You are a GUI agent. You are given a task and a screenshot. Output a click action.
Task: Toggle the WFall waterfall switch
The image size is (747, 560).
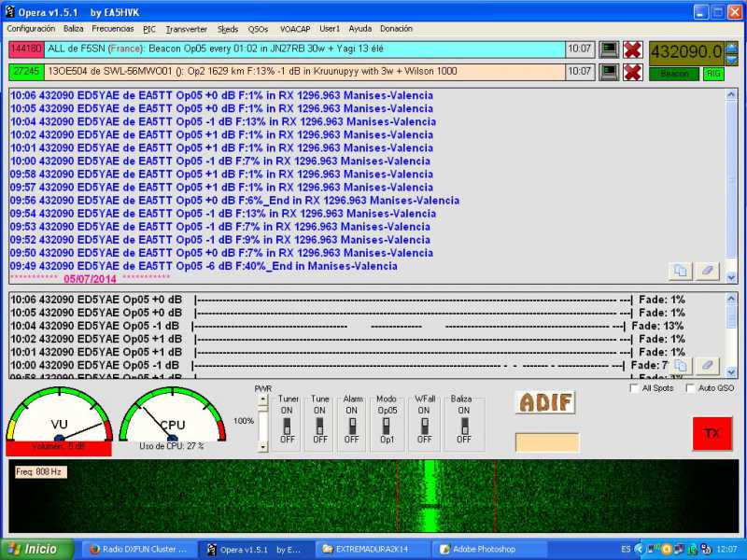tap(425, 426)
